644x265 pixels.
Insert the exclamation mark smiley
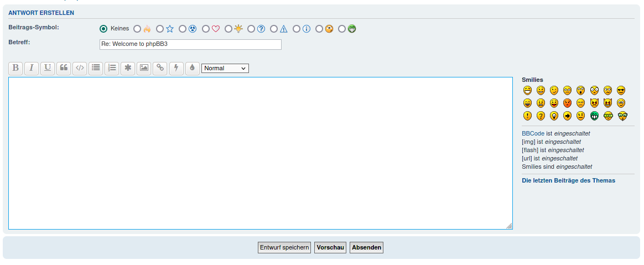pos(527,116)
